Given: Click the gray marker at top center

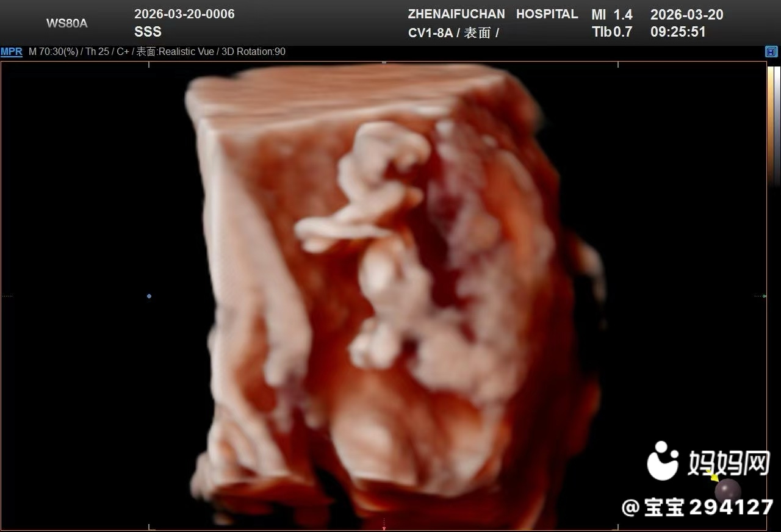Looking at the screenshot, I should 384,62.
